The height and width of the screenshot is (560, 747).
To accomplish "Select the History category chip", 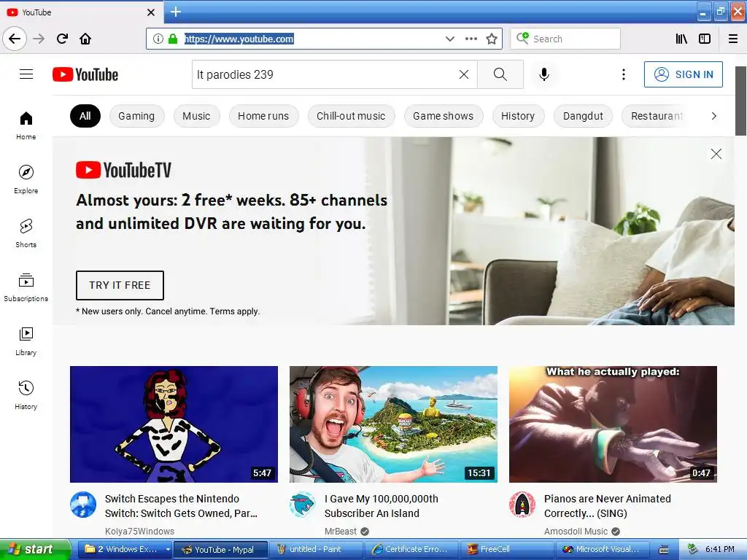I will pyautogui.click(x=518, y=116).
